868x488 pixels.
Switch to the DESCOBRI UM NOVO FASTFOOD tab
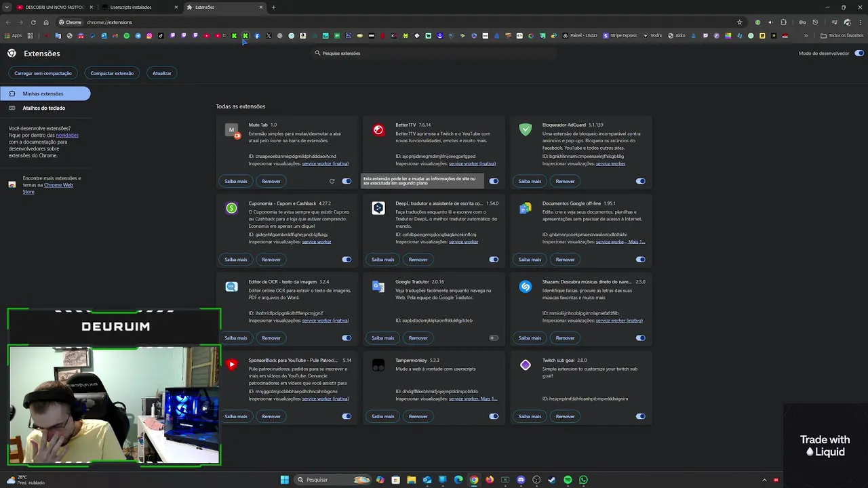54,7
